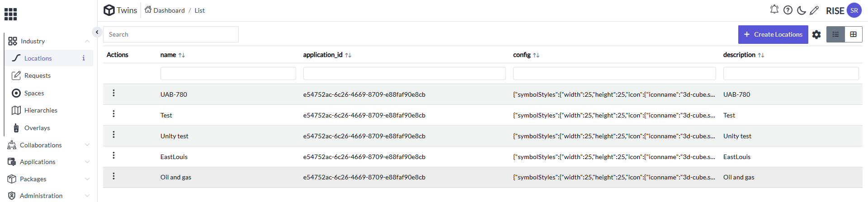Open the SR user avatar menu

click(854, 10)
